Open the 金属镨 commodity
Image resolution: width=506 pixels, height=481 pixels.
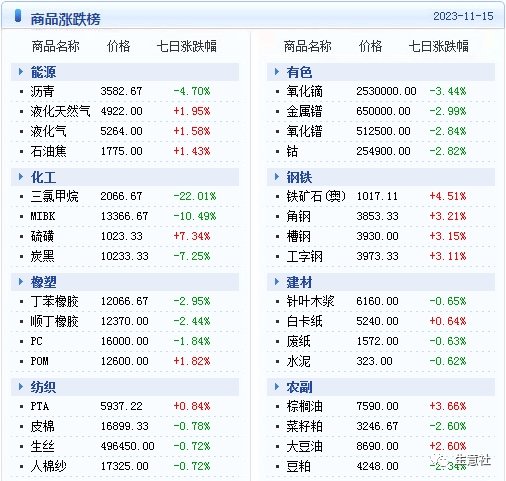[304, 111]
